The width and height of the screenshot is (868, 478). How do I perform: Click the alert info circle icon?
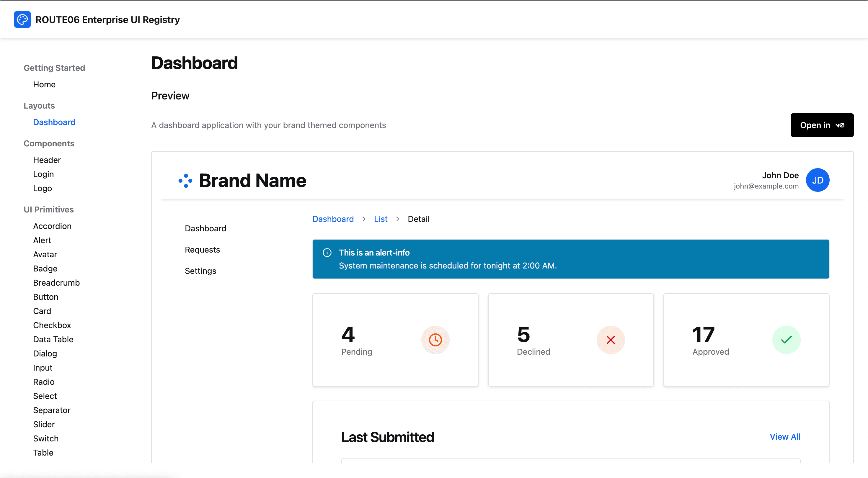click(327, 253)
